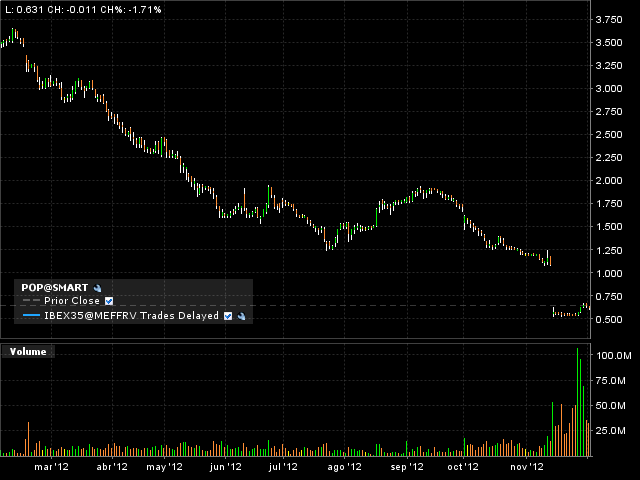Click the dashed Prior Close line sample

[x=31, y=301]
